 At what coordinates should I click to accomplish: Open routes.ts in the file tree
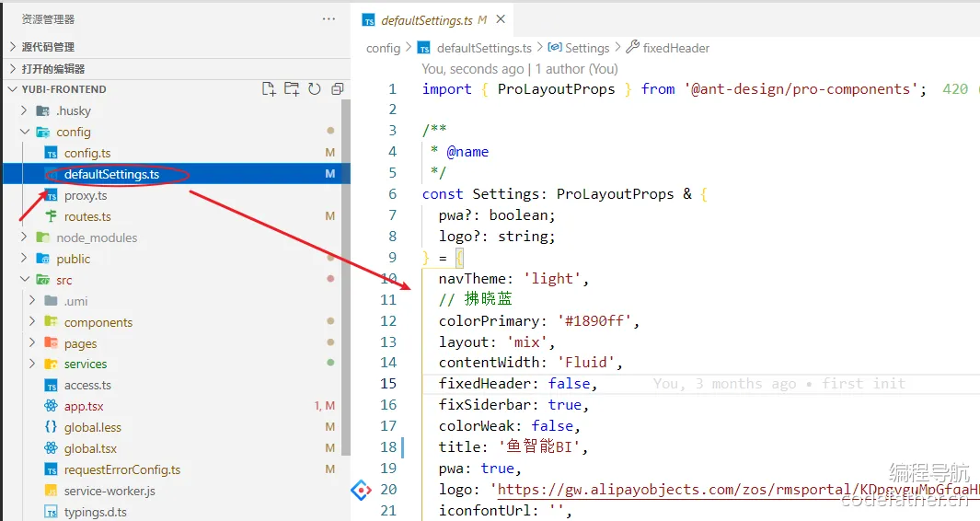click(x=87, y=217)
